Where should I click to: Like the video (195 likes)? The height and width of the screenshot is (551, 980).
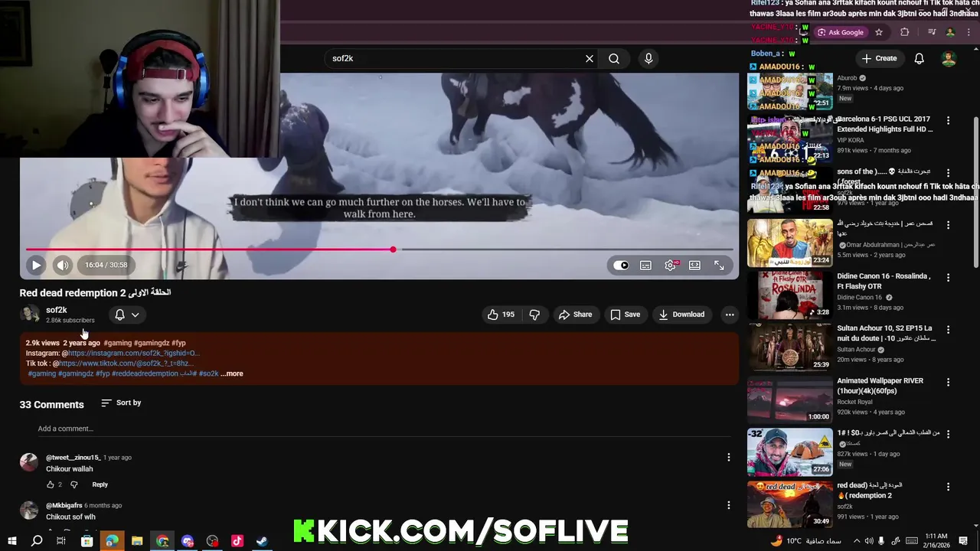tap(501, 315)
